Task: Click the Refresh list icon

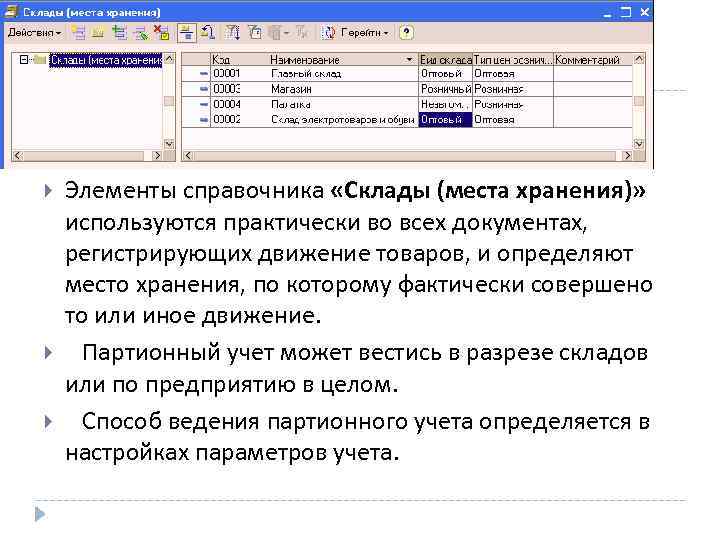Action: [x=329, y=33]
